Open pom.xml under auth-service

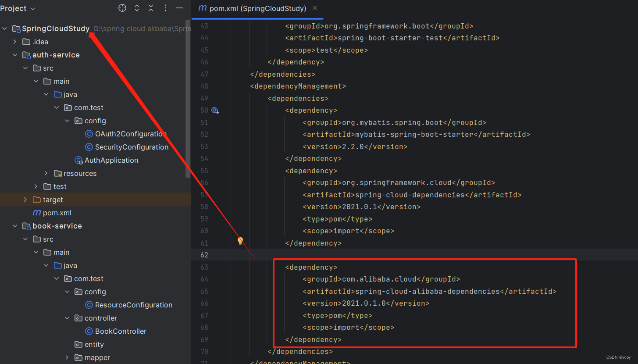[57, 213]
